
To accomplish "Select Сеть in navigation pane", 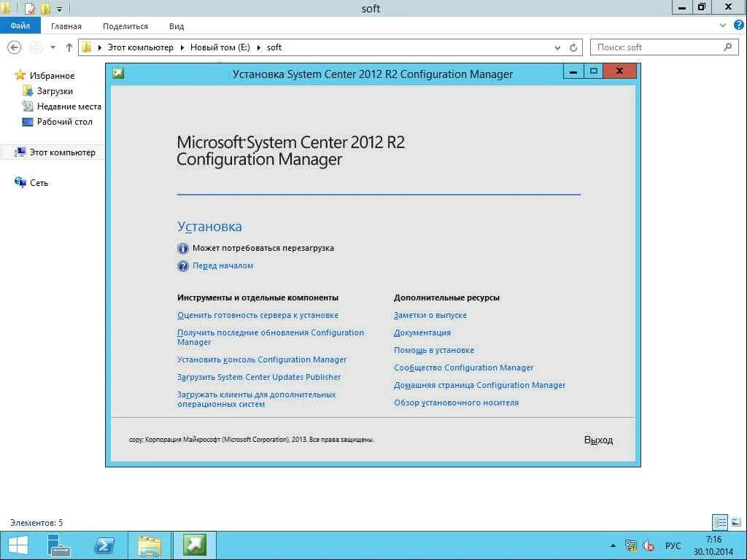I will tap(39, 183).
